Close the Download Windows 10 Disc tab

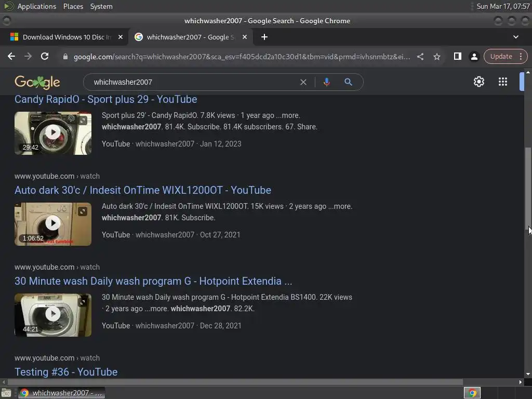pos(121,37)
